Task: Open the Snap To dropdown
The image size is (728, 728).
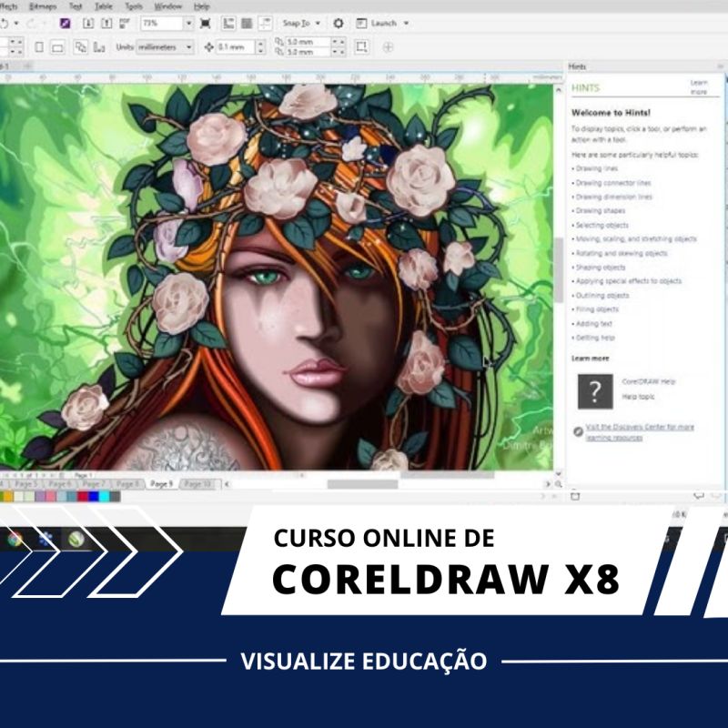Action: (301, 24)
